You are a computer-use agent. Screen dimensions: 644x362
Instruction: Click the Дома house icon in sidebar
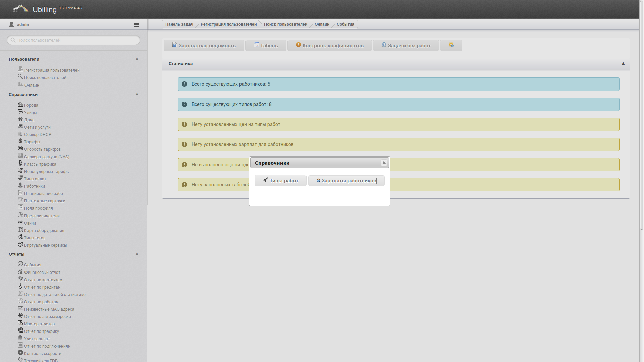20,119
